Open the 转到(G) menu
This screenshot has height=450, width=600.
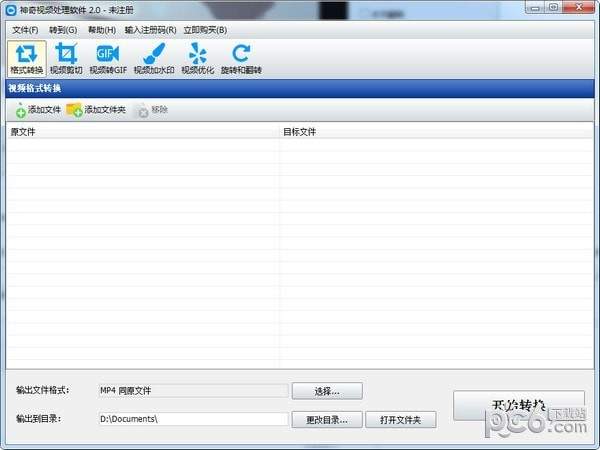63,30
